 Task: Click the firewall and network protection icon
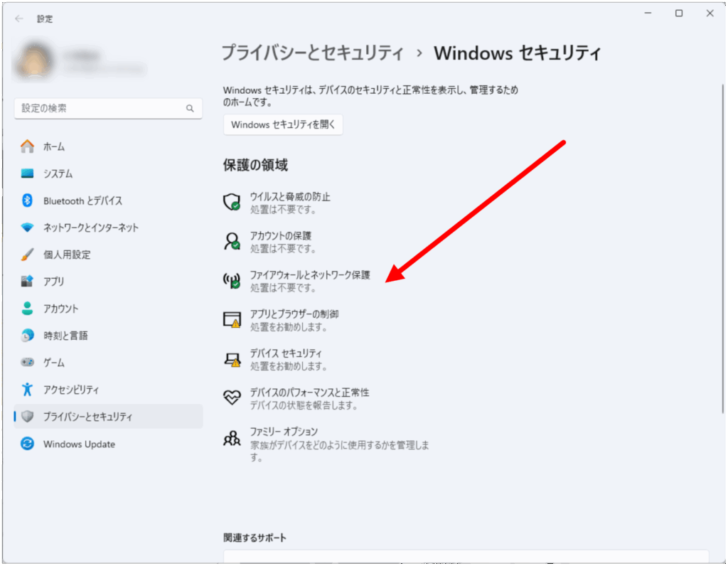232,282
